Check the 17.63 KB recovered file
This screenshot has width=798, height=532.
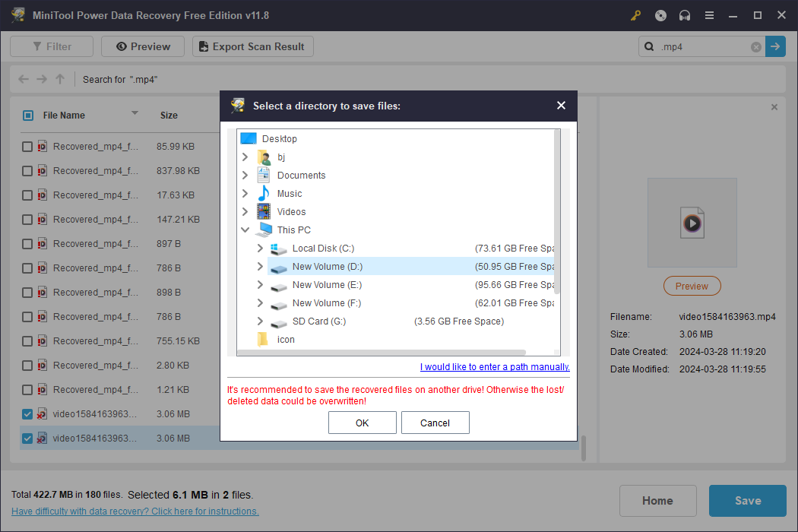coord(27,195)
